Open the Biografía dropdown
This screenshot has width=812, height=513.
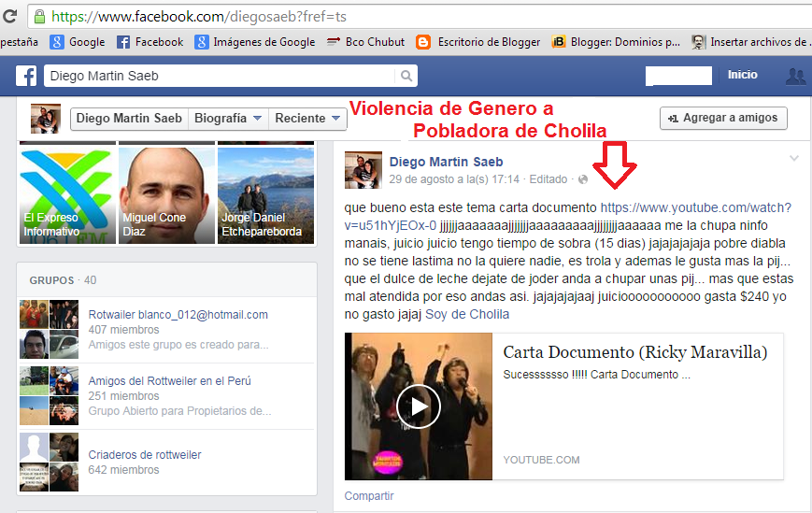point(228,119)
